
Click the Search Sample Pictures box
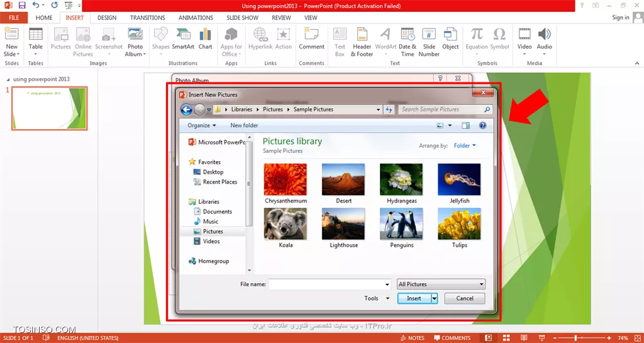[445, 110]
